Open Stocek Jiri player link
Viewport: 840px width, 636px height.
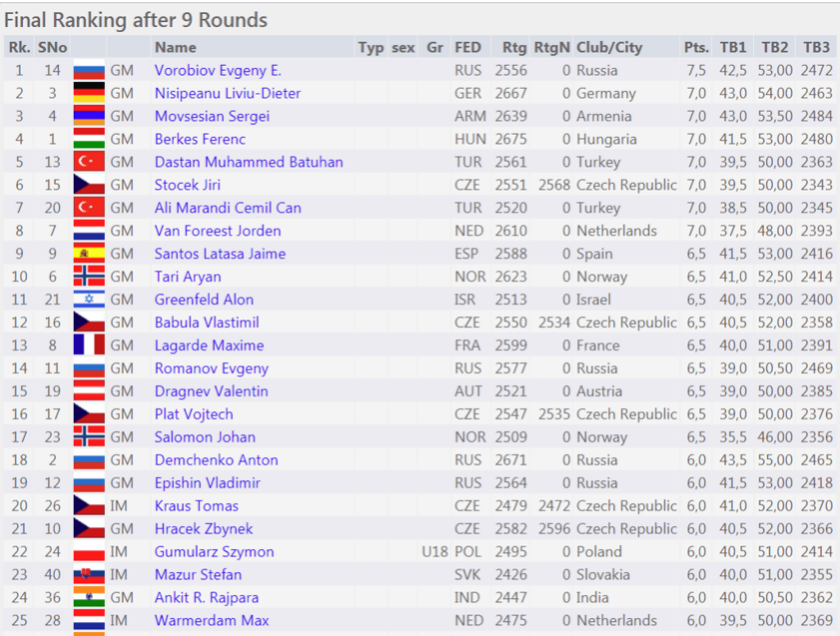[188, 185]
